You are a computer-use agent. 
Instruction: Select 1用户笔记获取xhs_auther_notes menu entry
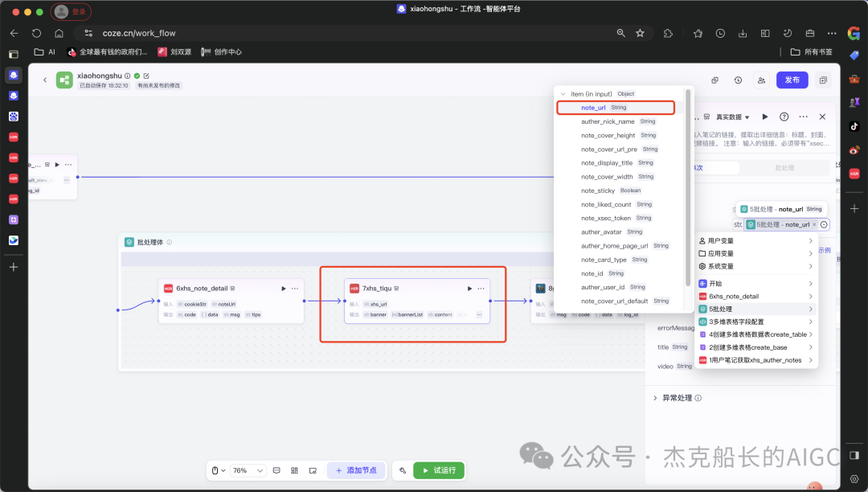[756, 360]
